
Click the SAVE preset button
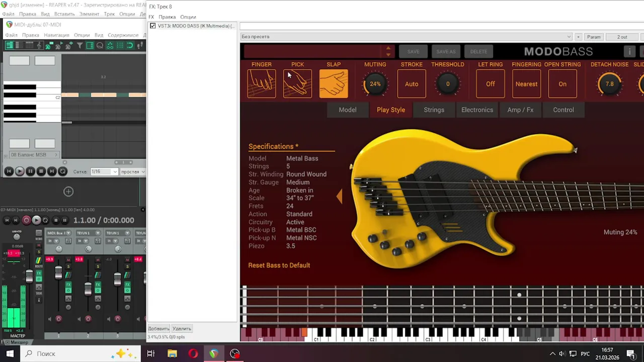click(413, 51)
